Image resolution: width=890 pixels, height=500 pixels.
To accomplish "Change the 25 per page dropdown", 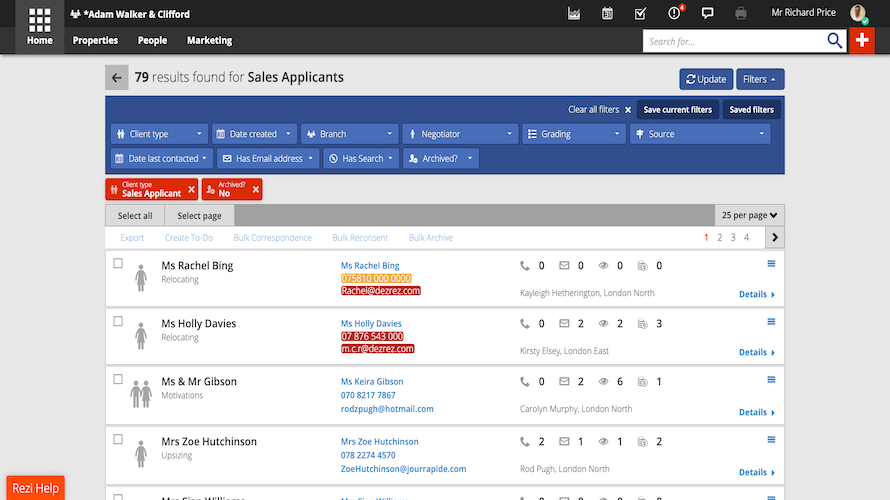I will pyautogui.click(x=749, y=215).
